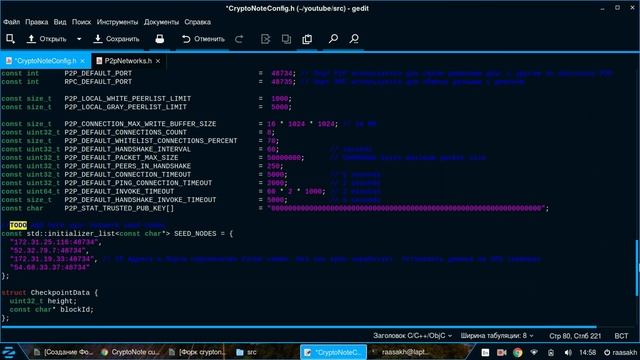Click P2P_DEFAULT_PACKET_MAX_SIZE in code
This screenshot has height=360, width=640.
(121, 158)
